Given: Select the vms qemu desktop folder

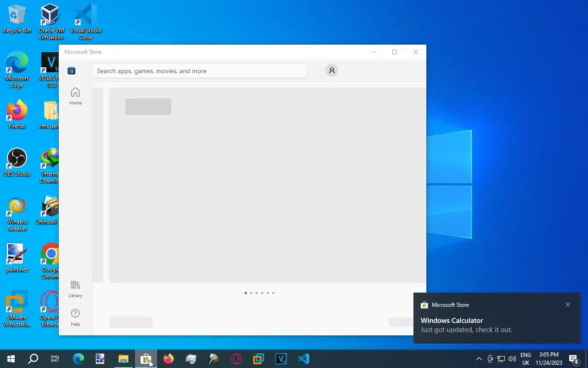Looking at the screenshot, I should [49, 115].
